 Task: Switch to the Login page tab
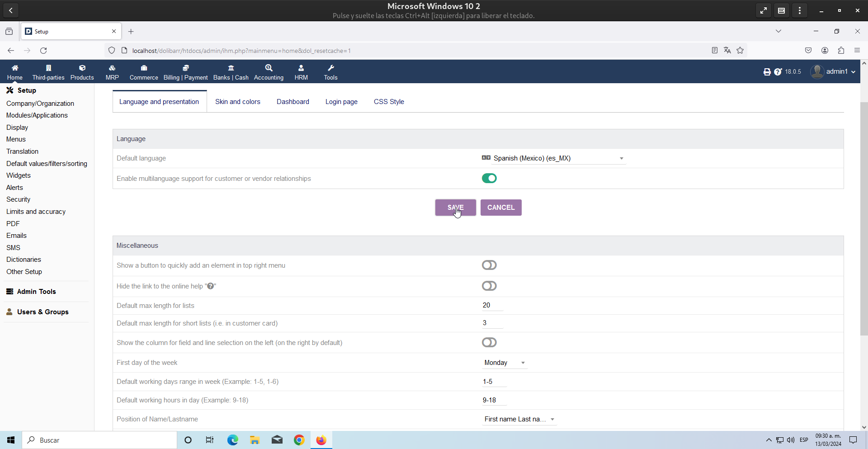(341, 102)
